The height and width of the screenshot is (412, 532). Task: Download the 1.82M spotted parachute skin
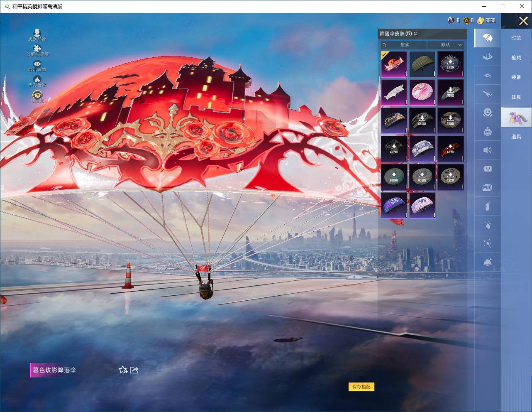point(450,177)
